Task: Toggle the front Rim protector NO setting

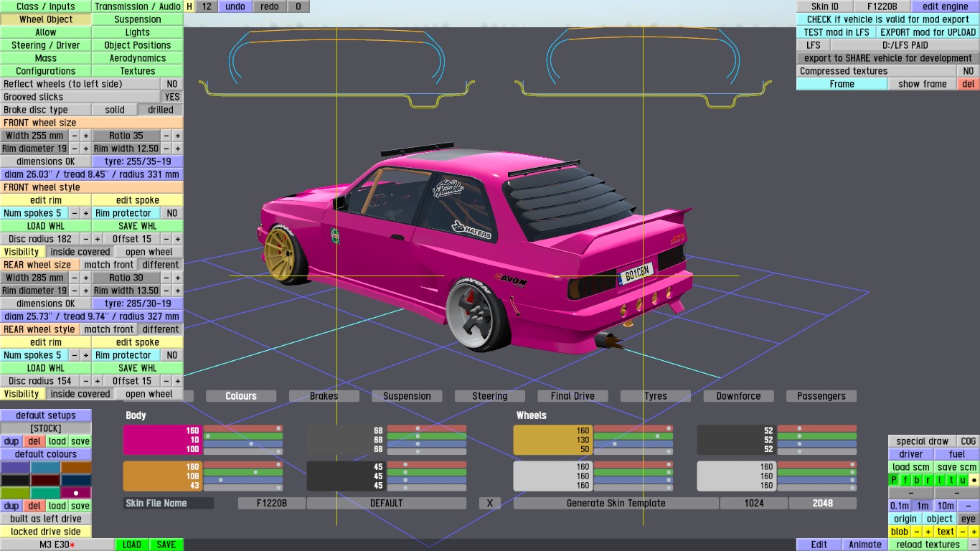Action: click(x=172, y=213)
